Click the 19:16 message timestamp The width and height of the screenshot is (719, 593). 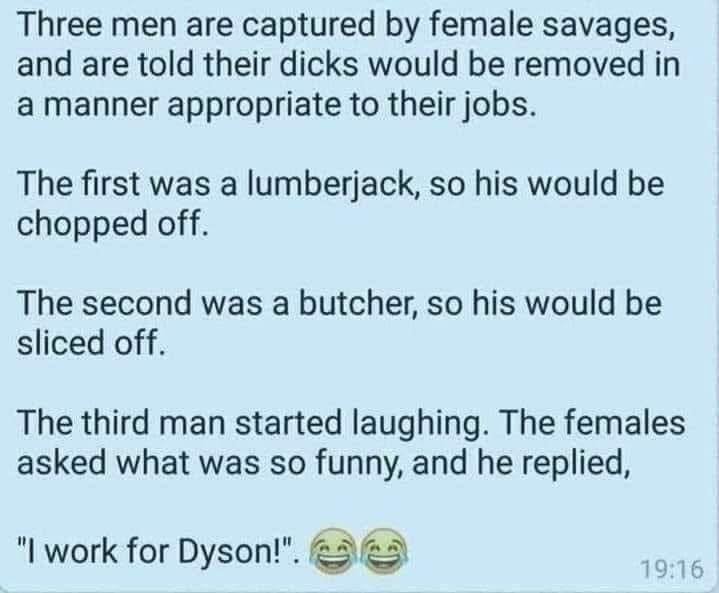coord(672,570)
